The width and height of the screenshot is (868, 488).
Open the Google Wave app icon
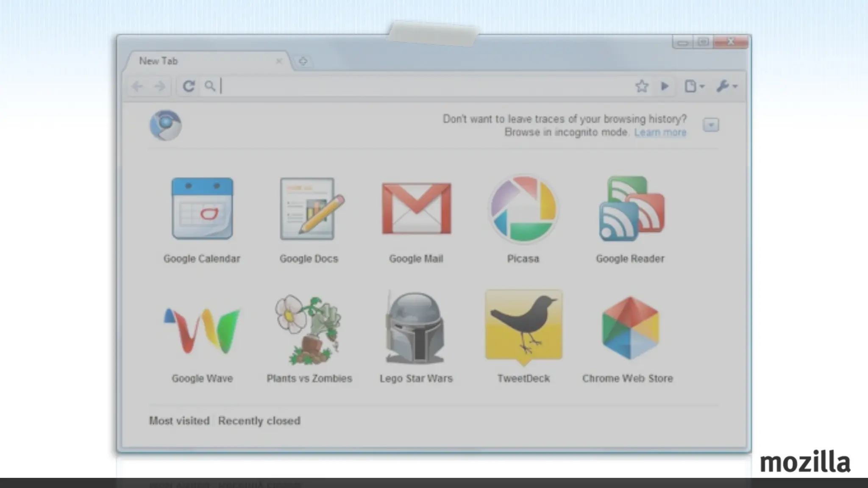[202, 330]
